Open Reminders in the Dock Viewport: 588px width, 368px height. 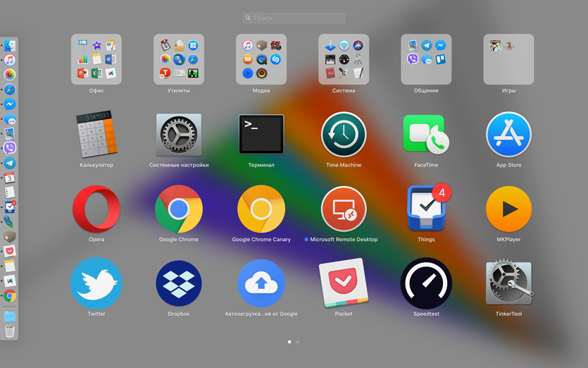click(10, 192)
